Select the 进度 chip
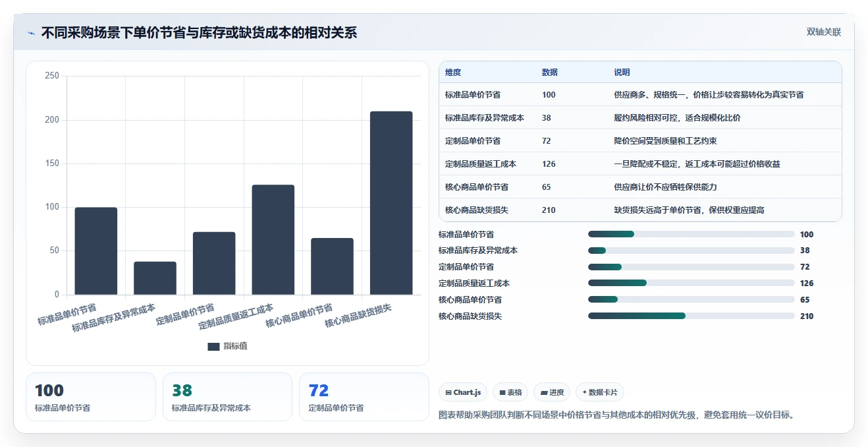Screen dimensions: 868x447 click(x=552, y=392)
